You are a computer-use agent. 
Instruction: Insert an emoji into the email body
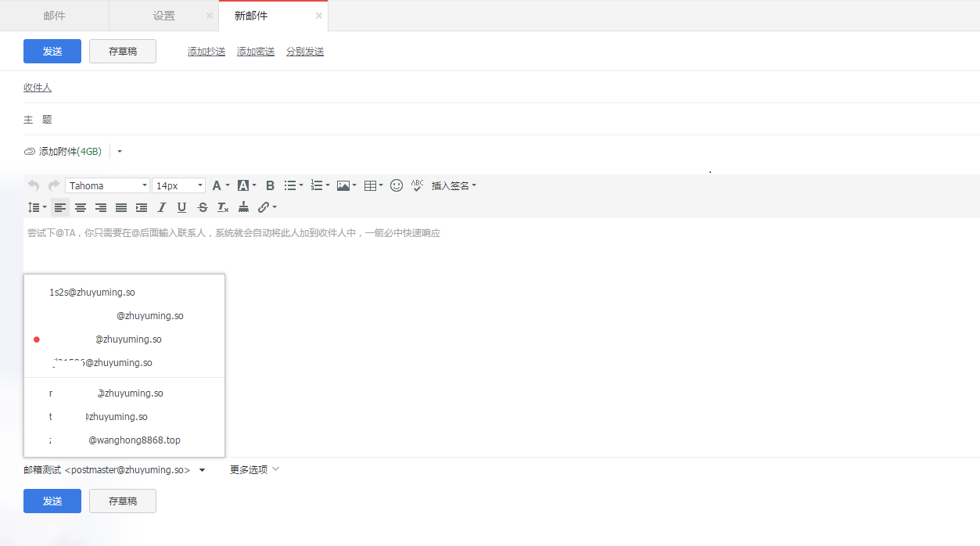coord(396,185)
